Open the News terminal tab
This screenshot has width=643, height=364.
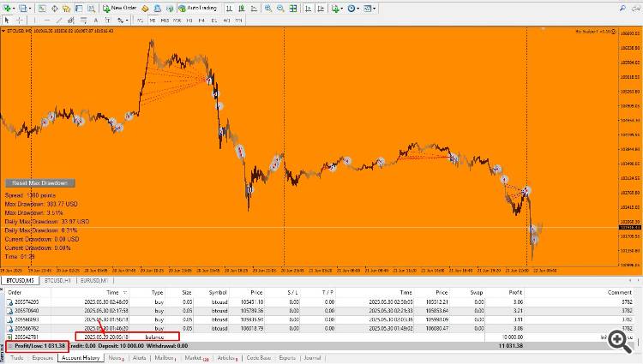click(x=116, y=358)
